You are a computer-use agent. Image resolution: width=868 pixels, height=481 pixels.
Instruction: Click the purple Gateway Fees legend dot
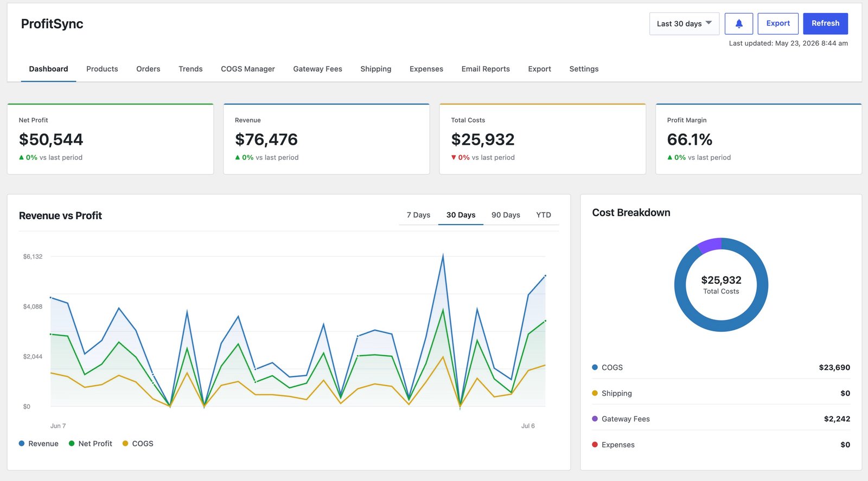pyautogui.click(x=595, y=419)
